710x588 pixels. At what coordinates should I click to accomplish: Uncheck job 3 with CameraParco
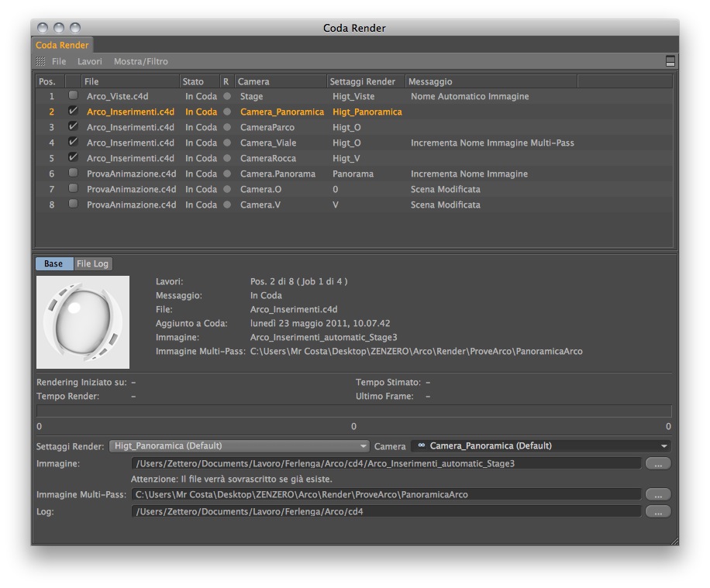(x=73, y=126)
